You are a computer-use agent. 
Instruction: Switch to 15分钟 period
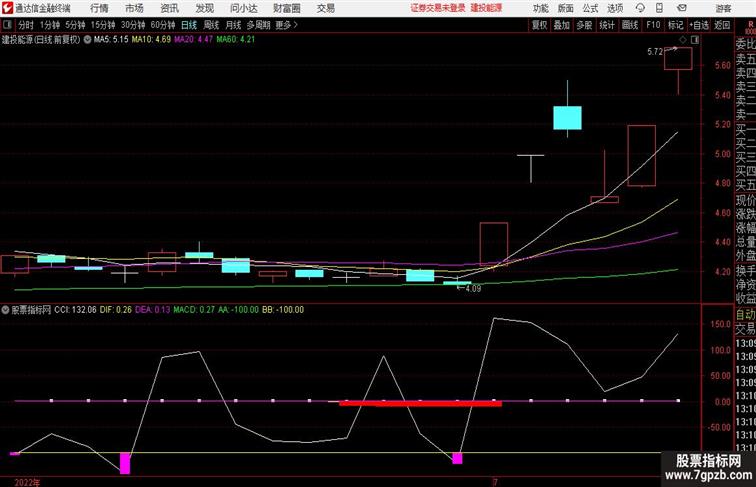[103, 25]
